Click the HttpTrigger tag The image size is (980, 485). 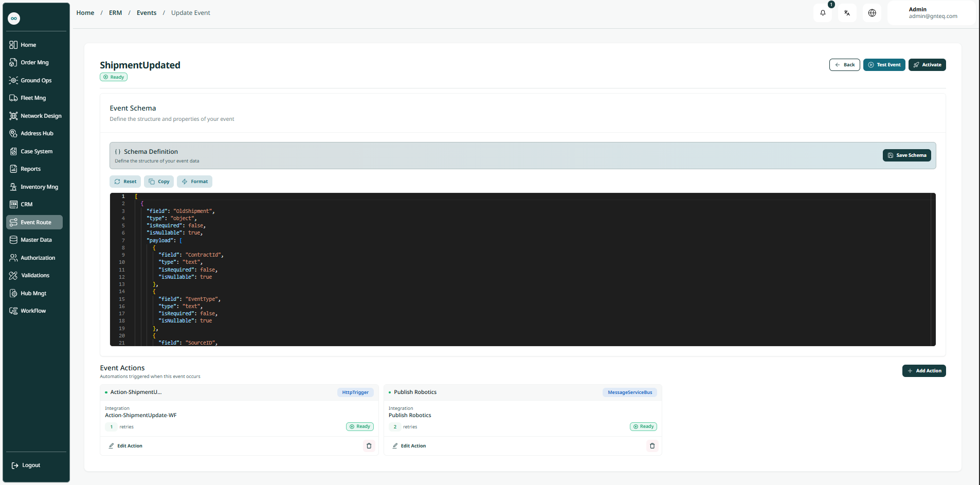[355, 392]
